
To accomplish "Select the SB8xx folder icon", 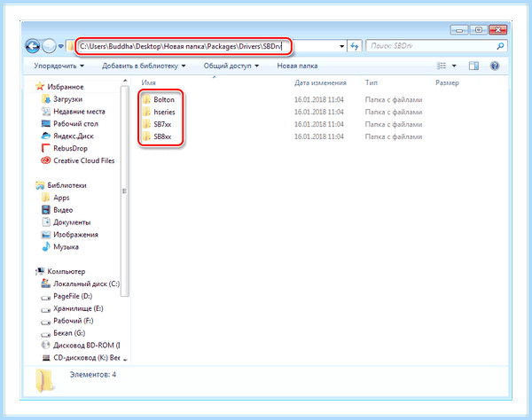I will click(x=146, y=136).
